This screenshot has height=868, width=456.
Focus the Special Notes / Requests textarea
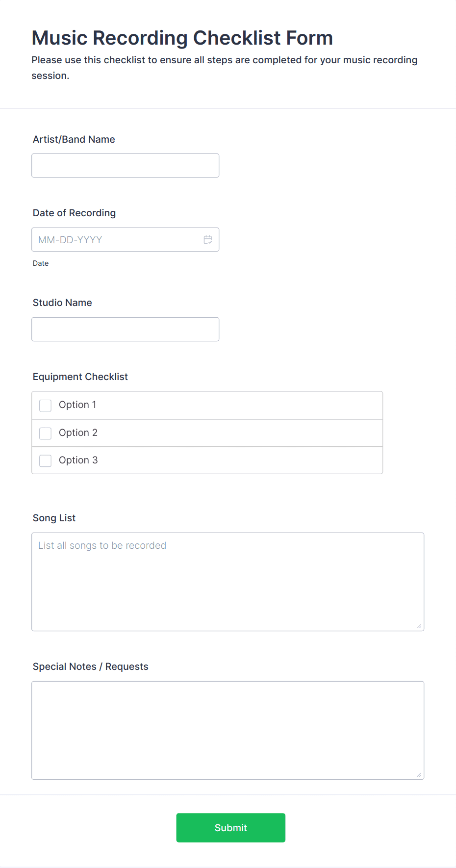(x=228, y=731)
